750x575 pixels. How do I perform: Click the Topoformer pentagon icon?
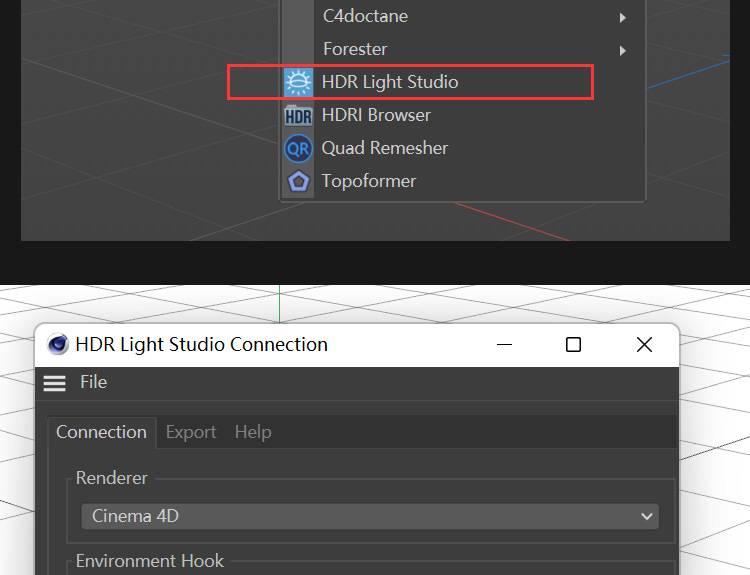click(x=298, y=181)
